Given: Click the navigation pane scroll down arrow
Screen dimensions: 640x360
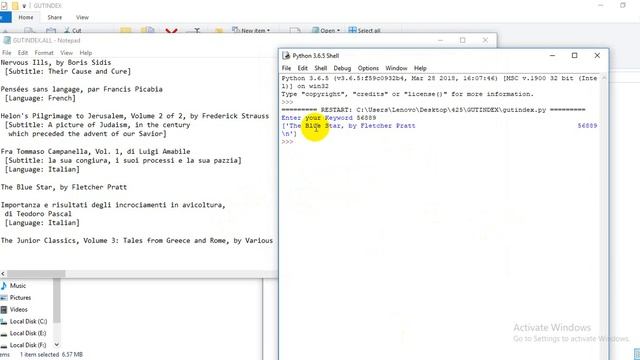Looking at the screenshot, I should point(56,345).
